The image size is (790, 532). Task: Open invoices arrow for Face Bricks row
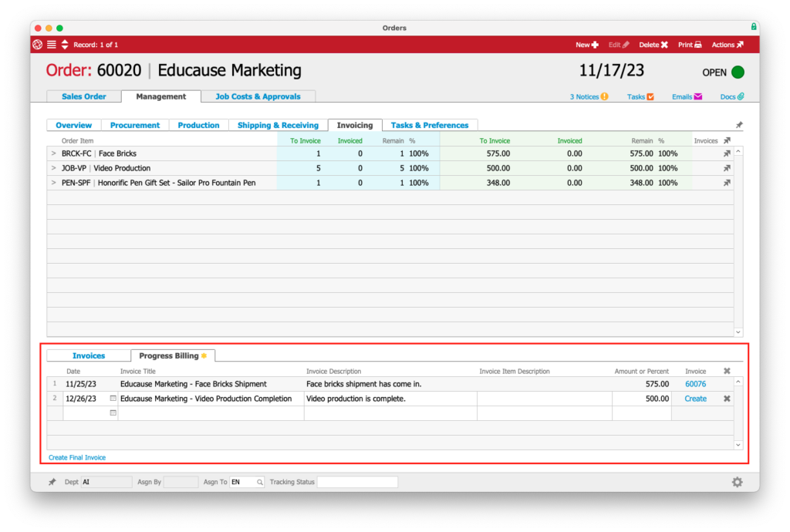tap(726, 153)
